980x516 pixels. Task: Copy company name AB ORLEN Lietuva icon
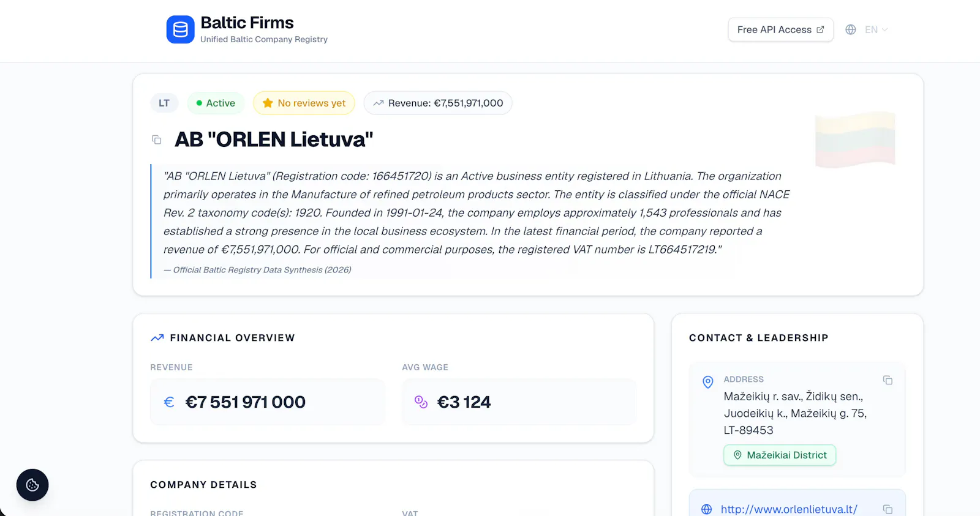[x=156, y=140]
